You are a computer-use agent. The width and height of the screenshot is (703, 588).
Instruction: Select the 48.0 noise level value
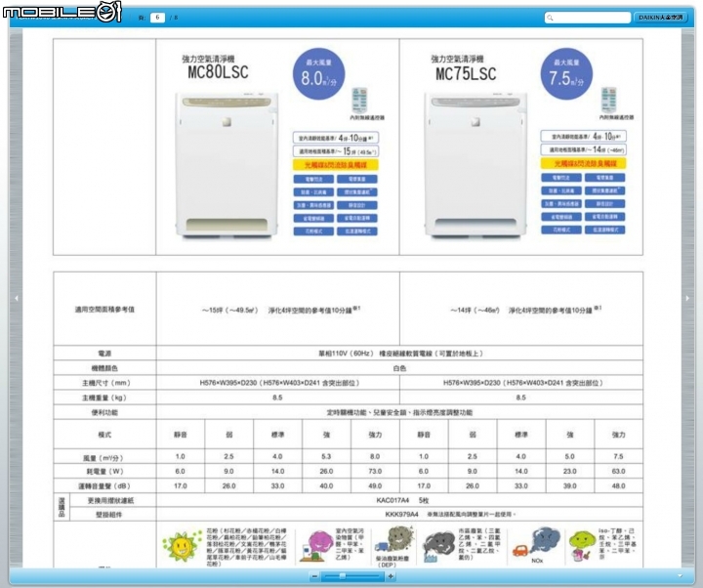tap(618, 486)
